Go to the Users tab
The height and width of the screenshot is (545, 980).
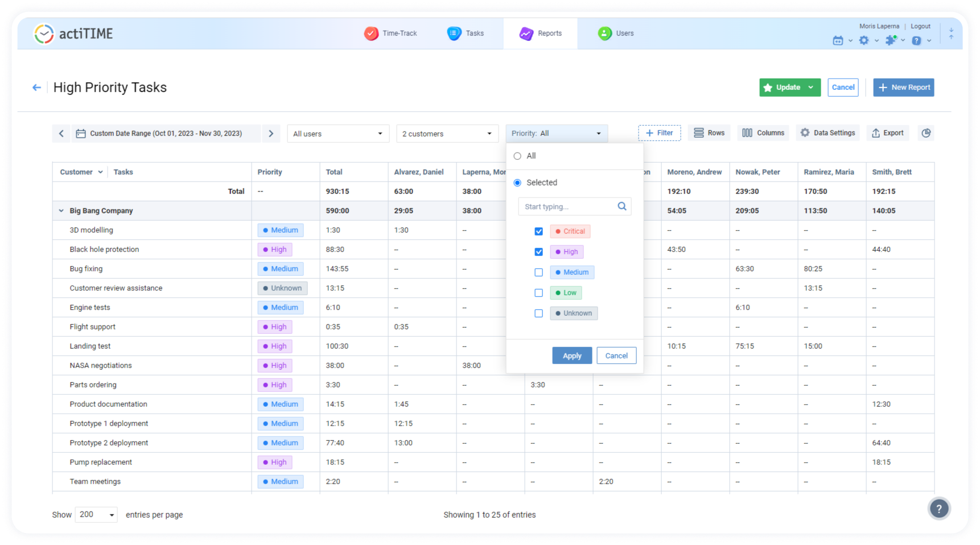tap(616, 34)
